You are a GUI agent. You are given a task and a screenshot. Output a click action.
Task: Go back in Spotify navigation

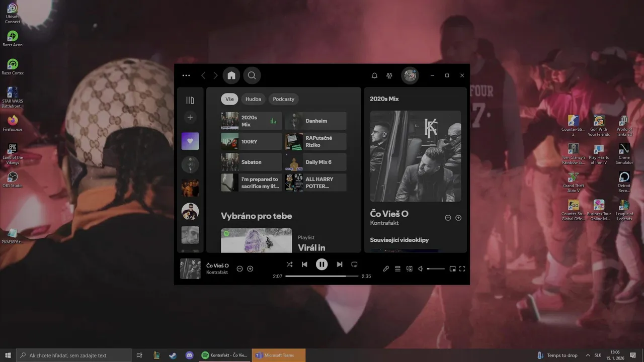[x=203, y=75]
